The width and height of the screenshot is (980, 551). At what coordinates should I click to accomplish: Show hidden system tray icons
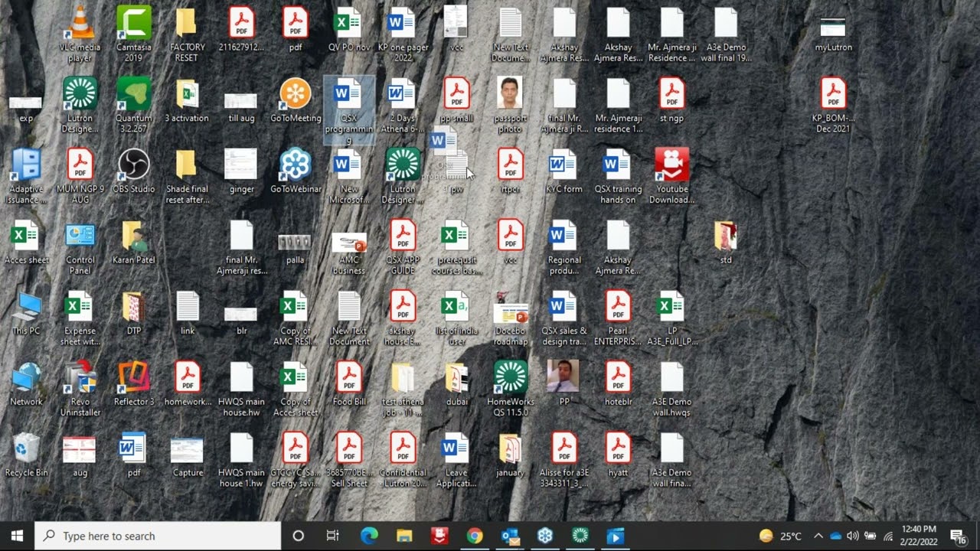818,536
